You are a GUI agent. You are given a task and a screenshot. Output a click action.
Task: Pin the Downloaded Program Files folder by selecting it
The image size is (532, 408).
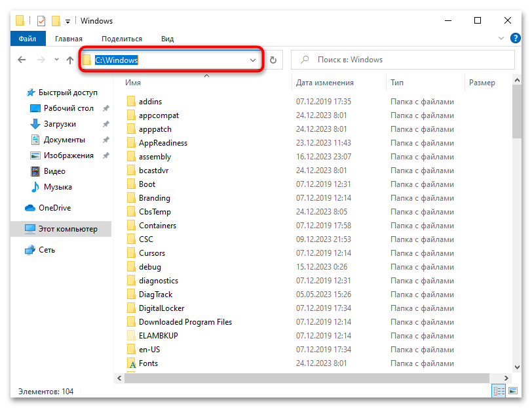click(185, 321)
